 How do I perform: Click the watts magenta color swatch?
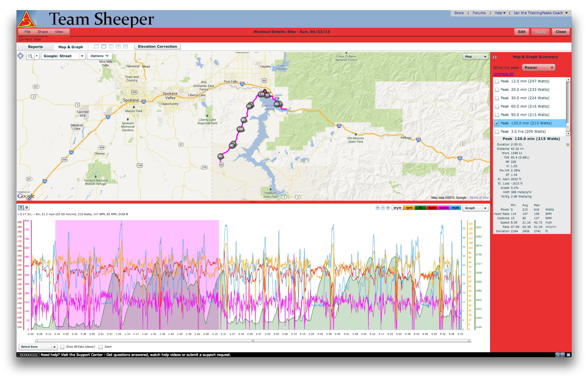(443, 208)
